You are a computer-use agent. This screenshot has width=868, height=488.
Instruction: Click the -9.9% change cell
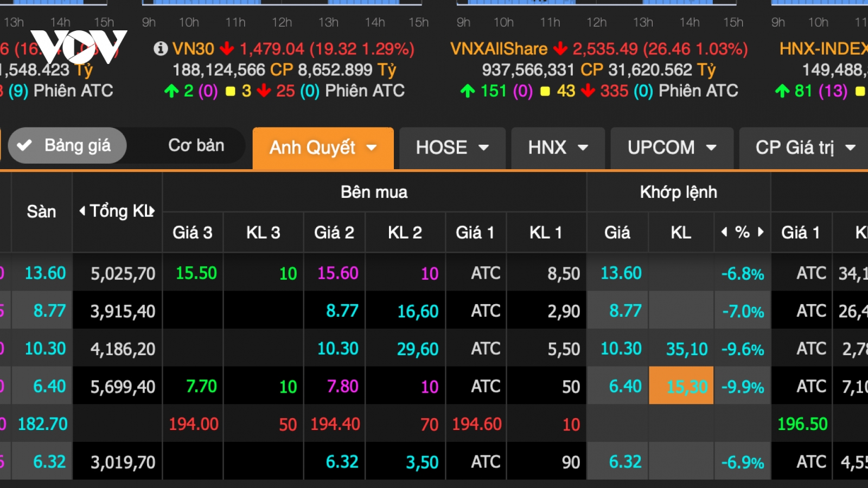click(743, 387)
